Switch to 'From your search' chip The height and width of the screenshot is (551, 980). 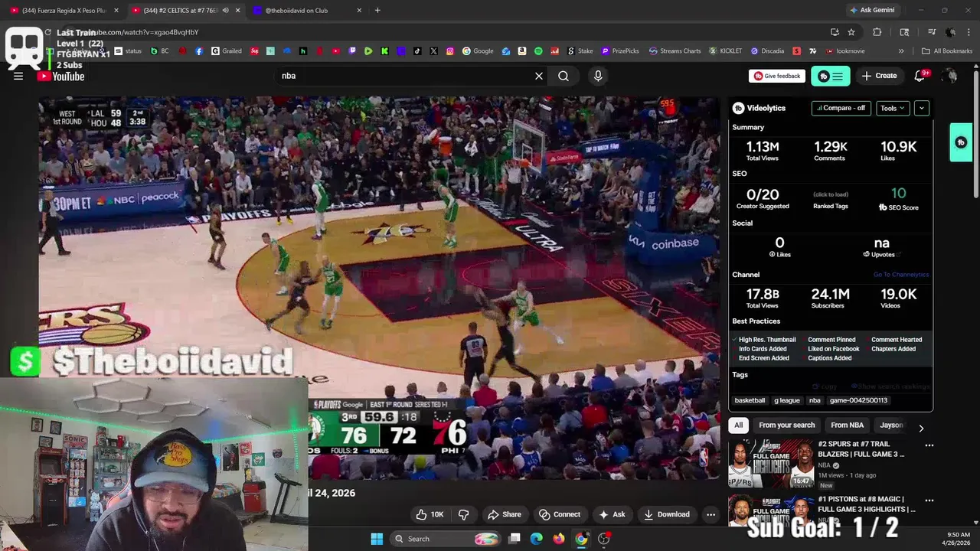786,425
